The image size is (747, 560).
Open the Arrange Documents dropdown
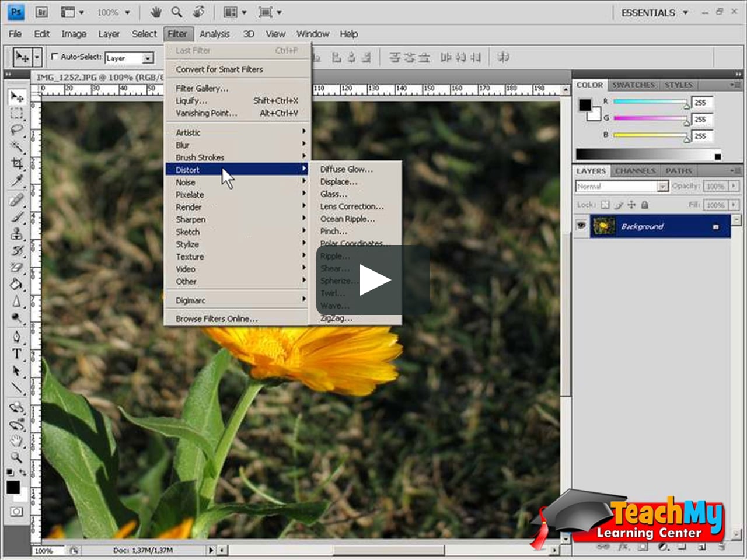[x=236, y=12]
